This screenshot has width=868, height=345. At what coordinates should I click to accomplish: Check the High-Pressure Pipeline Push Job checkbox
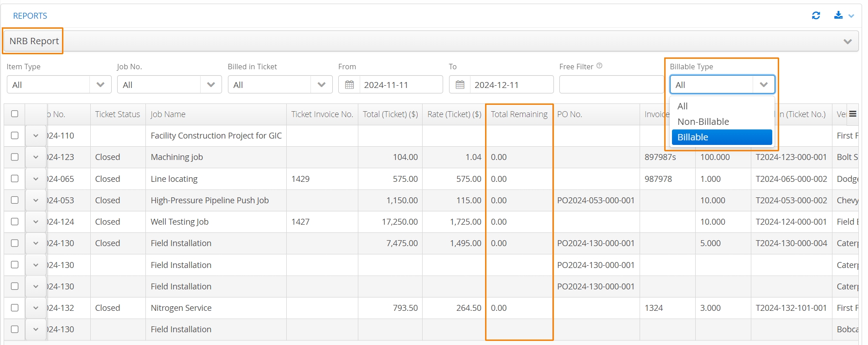click(15, 200)
